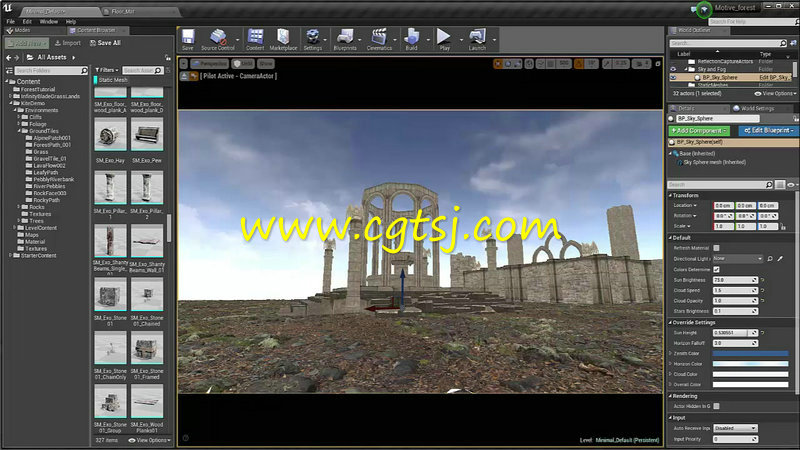Open the Details eye visibility options
The width and height of the screenshot is (800, 450).
pos(792,185)
